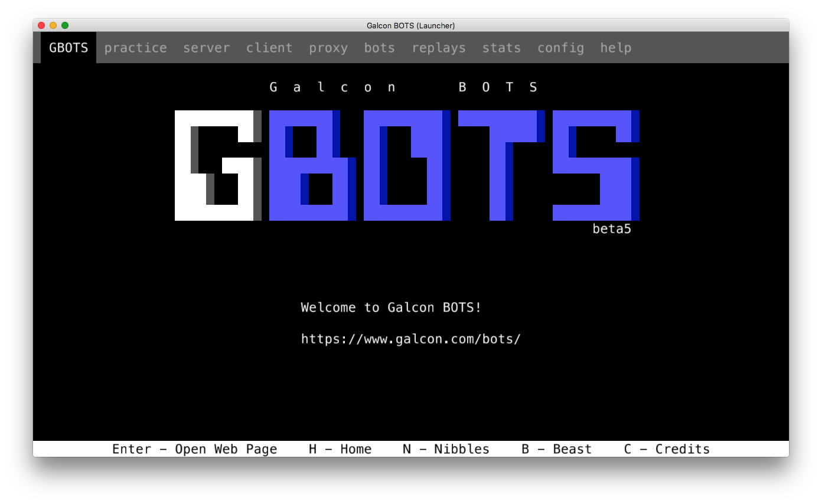Launch Nibbles via 'N – Nibbles' label
The height and width of the screenshot is (504, 822).
click(x=446, y=449)
